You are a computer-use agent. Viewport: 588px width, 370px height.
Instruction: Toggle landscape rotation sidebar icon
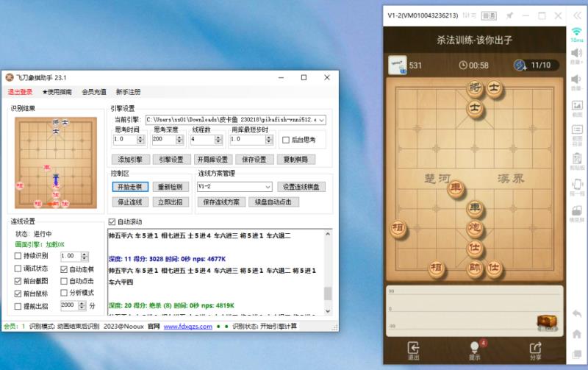(x=577, y=210)
